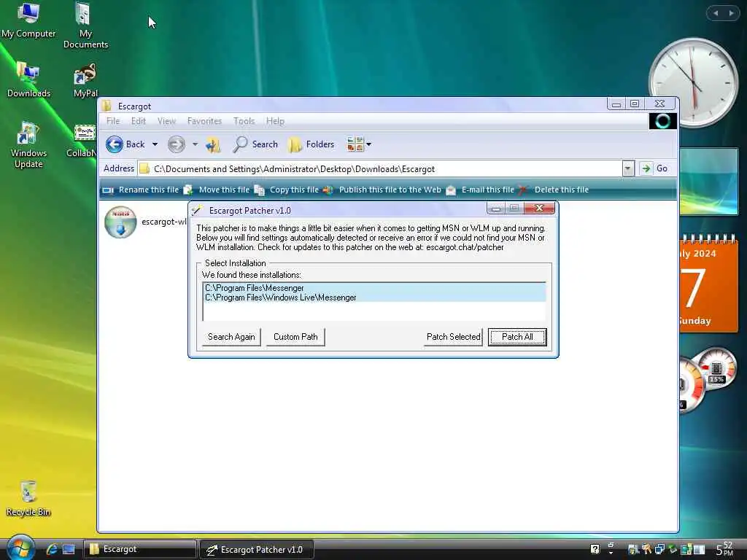
Task: Open the Edit menu
Action: 139,121
